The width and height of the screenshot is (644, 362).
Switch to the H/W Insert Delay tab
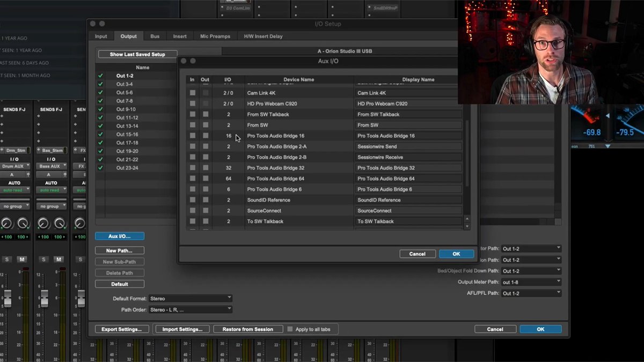[x=263, y=36]
